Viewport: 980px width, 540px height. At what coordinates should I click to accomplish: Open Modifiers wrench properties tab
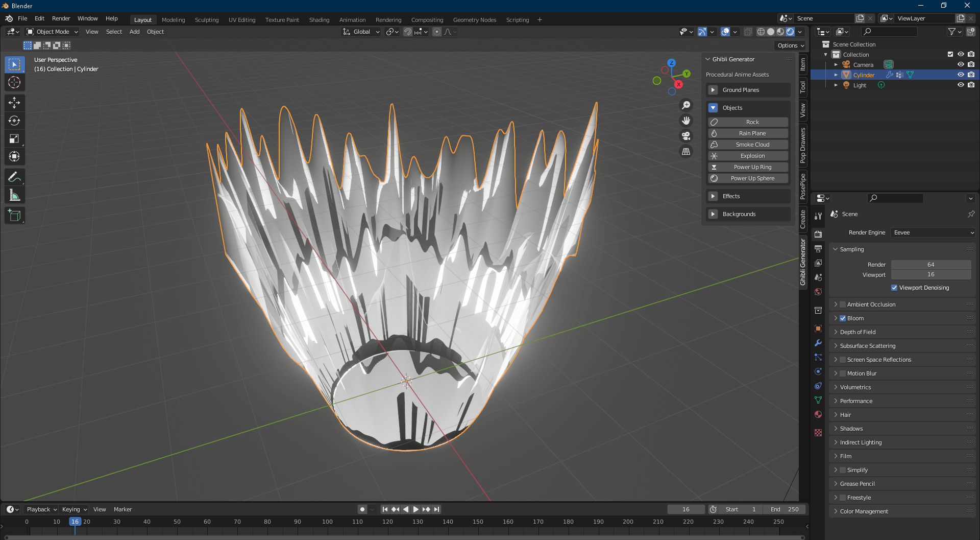click(818, 343)
